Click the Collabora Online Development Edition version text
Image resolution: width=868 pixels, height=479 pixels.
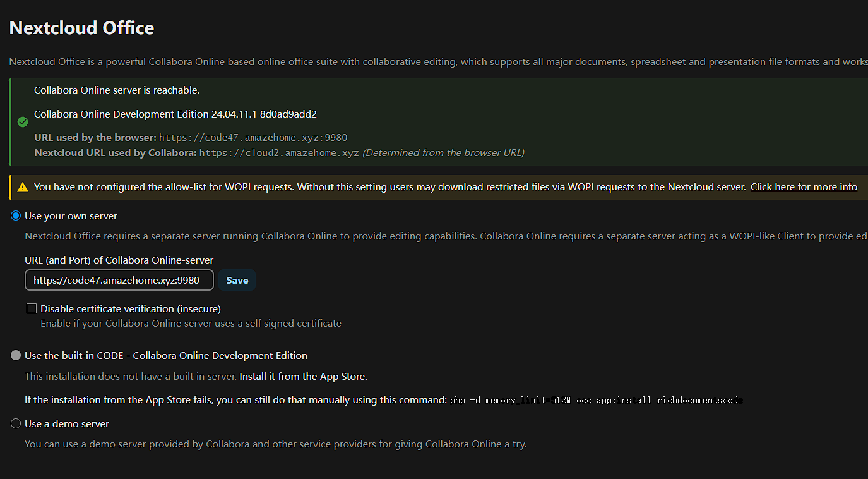(175, 114)
